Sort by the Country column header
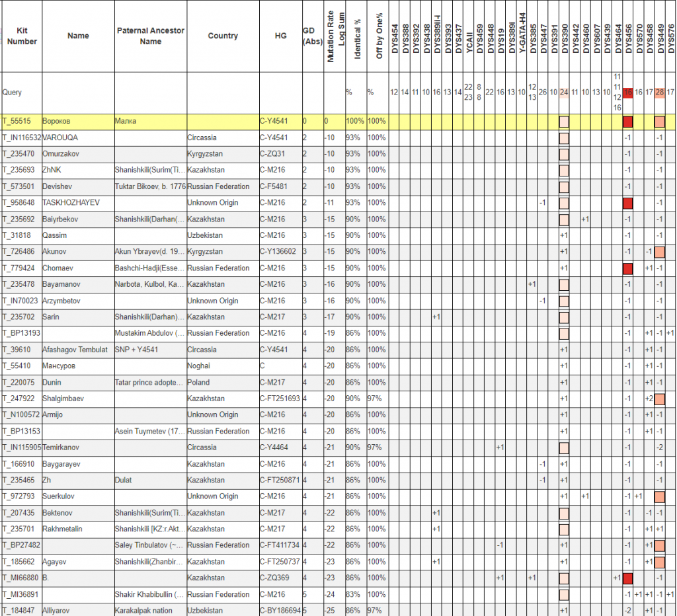This screenshot has height=616, width=677. (222, 36)
